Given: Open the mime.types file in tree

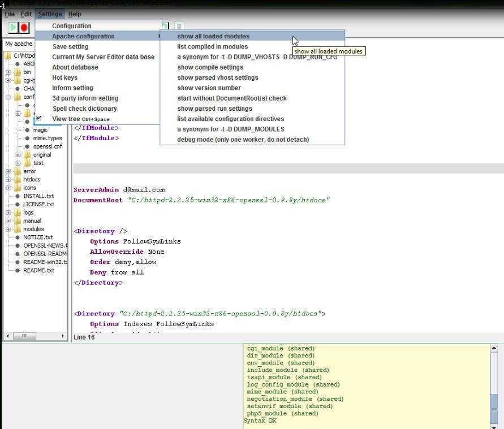Looking at the screenshot, I should (x=47, y=138).
